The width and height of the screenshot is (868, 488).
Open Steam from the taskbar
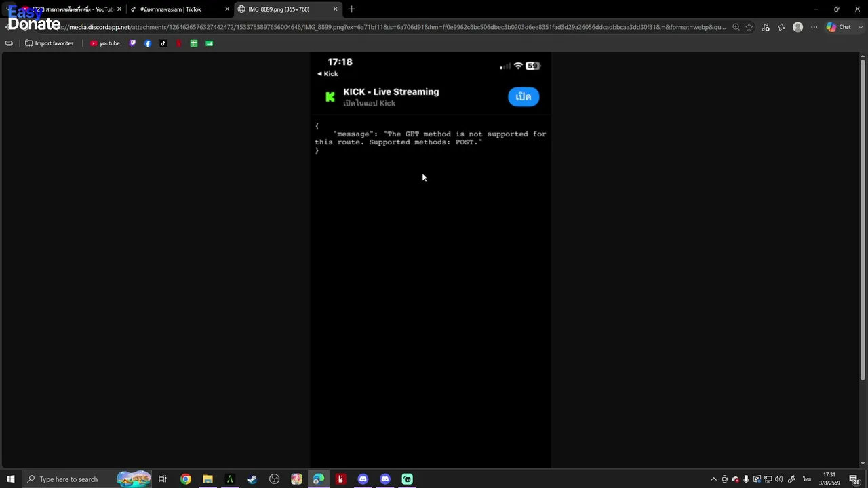(252, 479)
